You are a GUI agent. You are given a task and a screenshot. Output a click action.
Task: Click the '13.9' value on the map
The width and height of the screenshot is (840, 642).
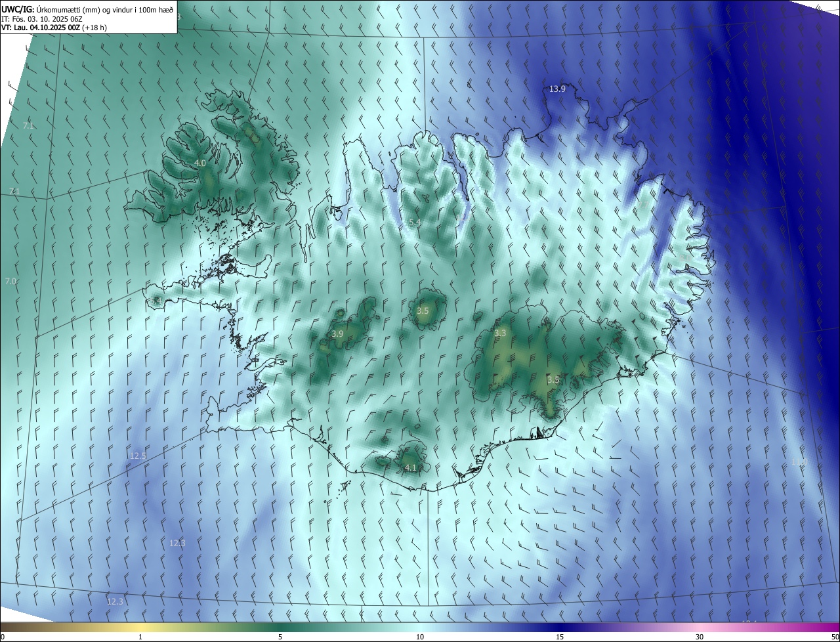[557, 89]
